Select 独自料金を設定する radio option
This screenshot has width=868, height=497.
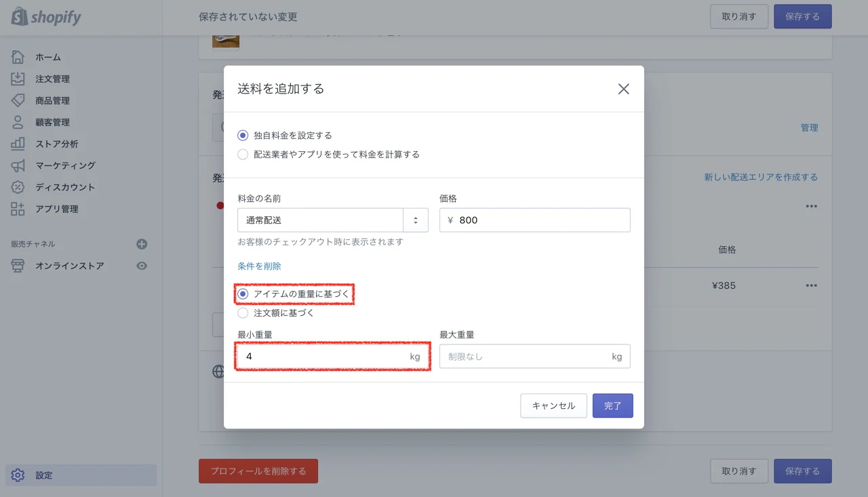243,136
